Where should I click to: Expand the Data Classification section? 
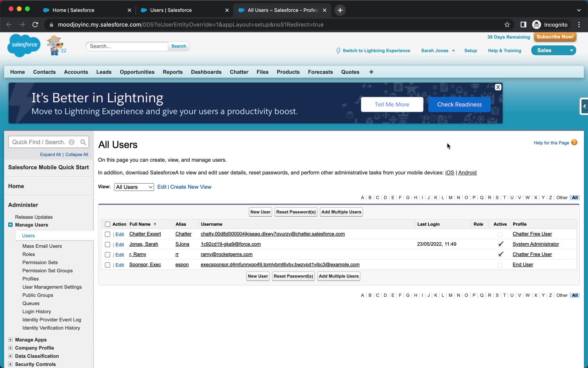[10, 356]
